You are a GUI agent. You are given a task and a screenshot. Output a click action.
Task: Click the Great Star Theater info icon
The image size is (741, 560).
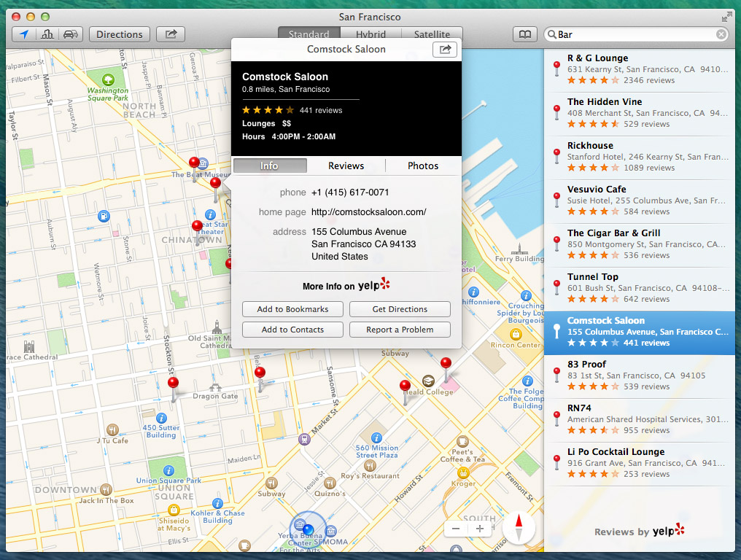(x=210, y=215)
